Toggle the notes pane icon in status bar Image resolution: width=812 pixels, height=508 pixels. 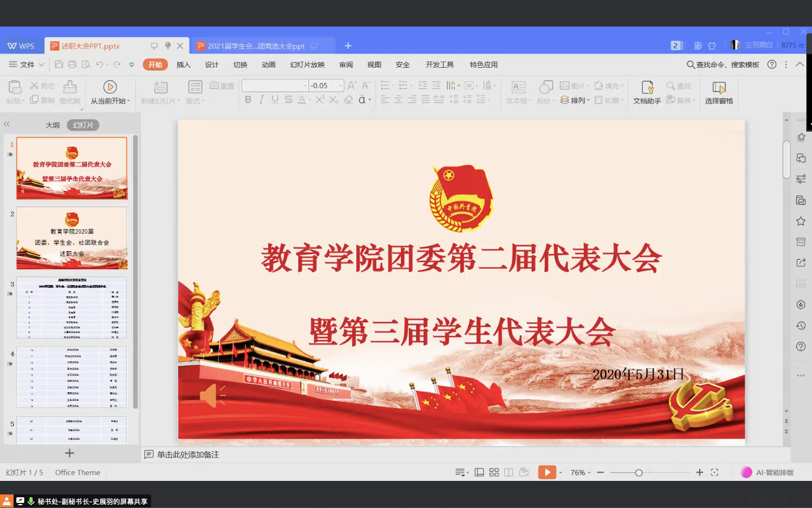click(462, 472)
